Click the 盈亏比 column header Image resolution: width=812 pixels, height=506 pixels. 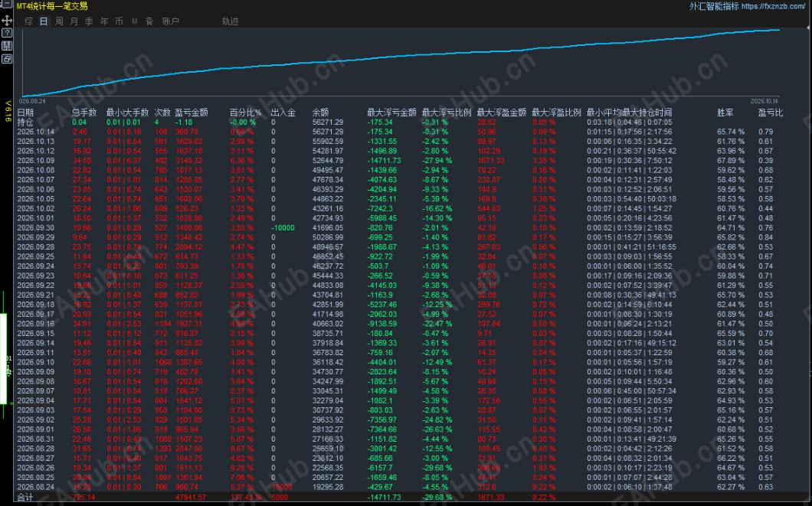(771, 113)
